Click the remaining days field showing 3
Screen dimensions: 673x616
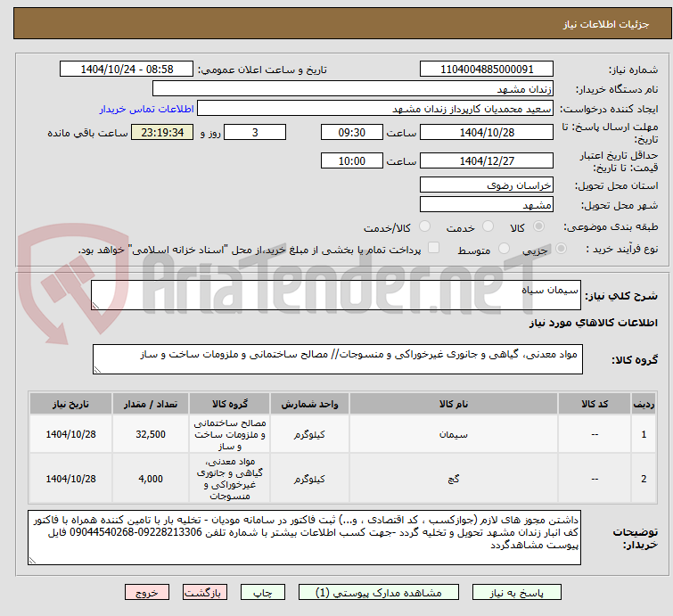255,132
